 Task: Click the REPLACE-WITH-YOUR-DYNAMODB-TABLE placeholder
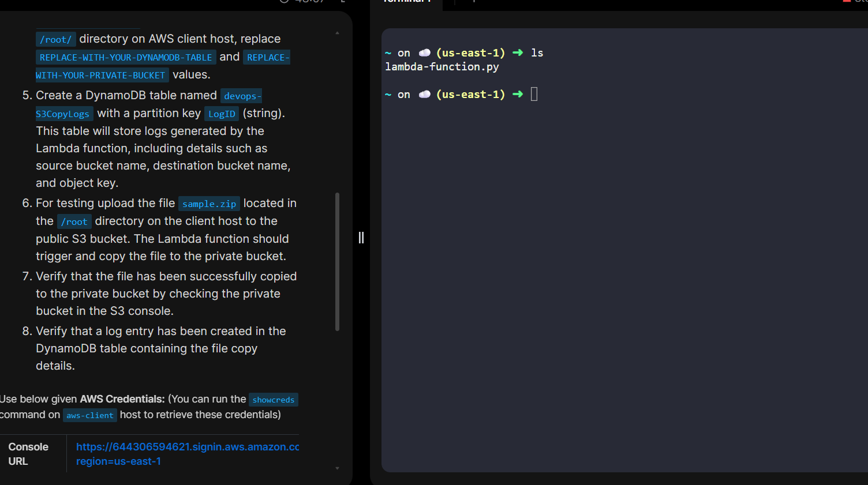click(125, 58)
